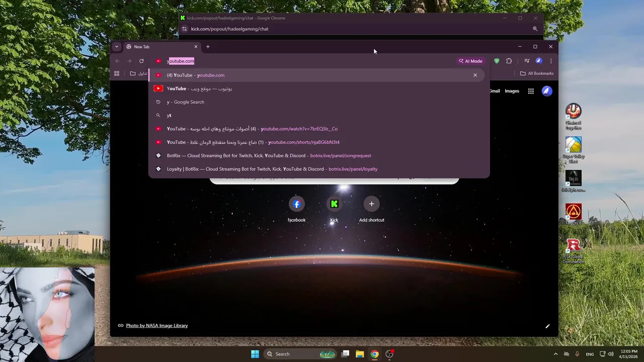Open File Explorer from taskbar
644x362 pixels.
pos(360,354)
